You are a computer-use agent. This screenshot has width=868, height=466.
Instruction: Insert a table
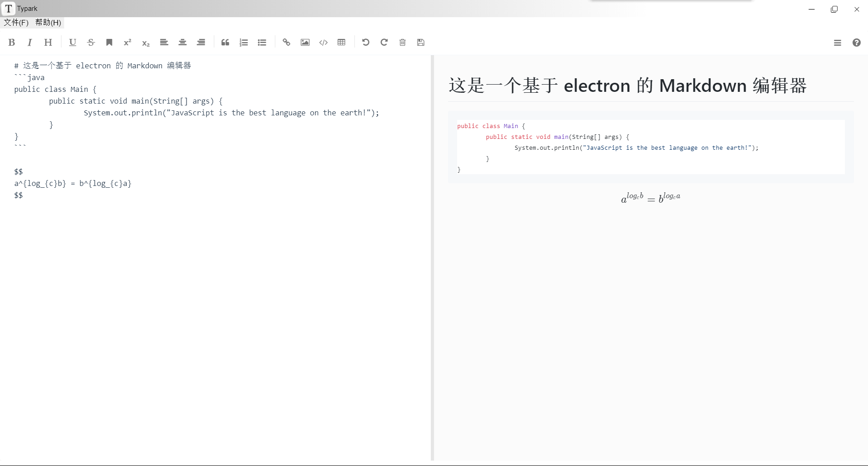pos(342,43)
